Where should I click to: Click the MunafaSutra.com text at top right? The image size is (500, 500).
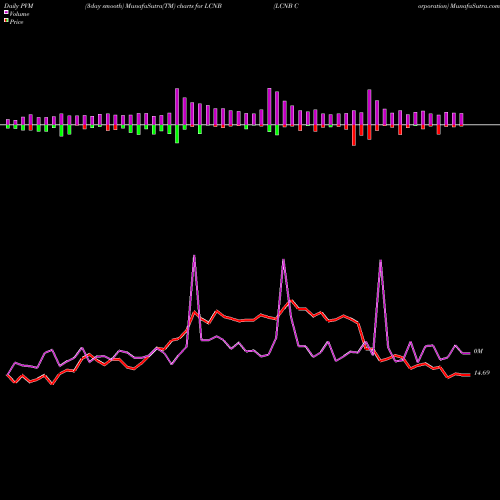[x=475, y=6]
